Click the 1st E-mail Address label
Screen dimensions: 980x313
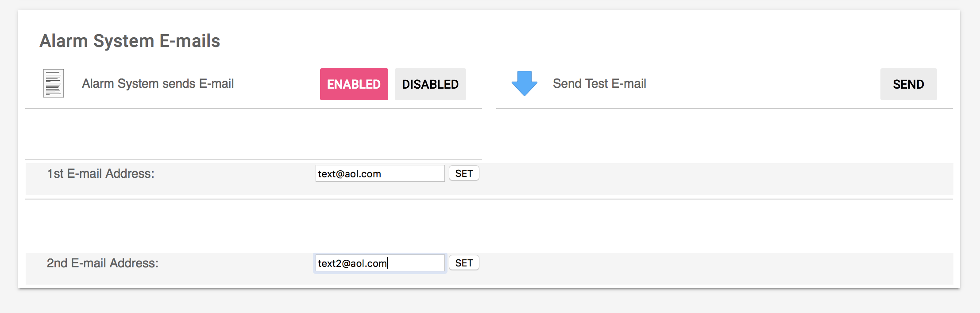pos(101,173)
